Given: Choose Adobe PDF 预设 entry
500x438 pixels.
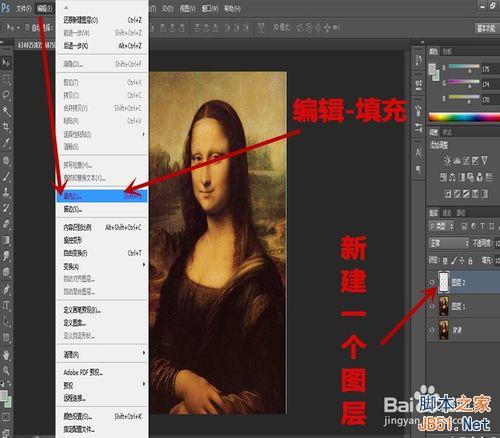Looking at the screenshot, I should pos(102,372).
